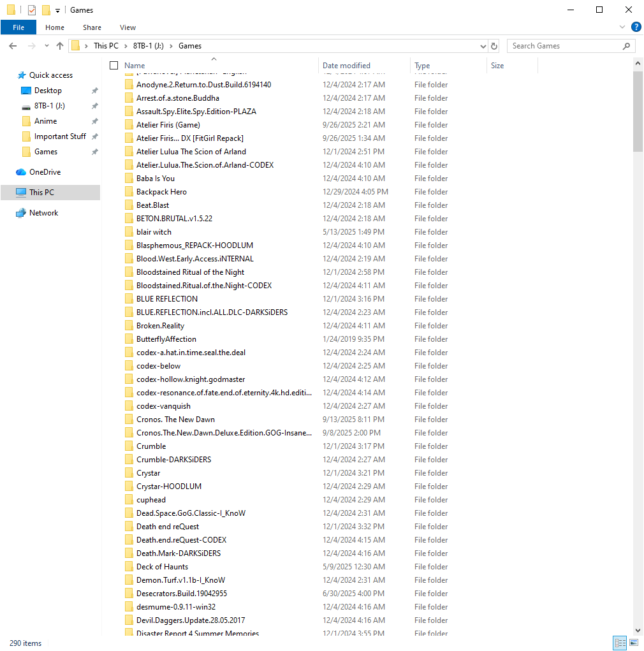Select Quick access in navigation pane

point(50,75)
